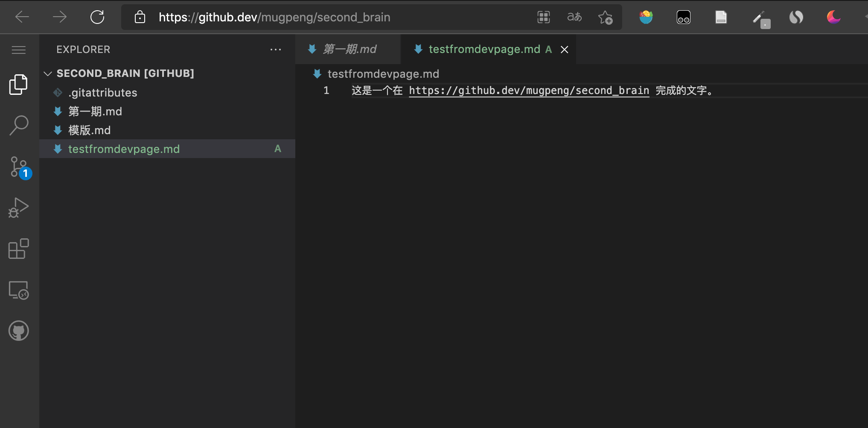The width and height of the screenshot is (868, 428).
Task: Click testfromdevpage.md in the breadcrumb bar
Action: point(383,74)
